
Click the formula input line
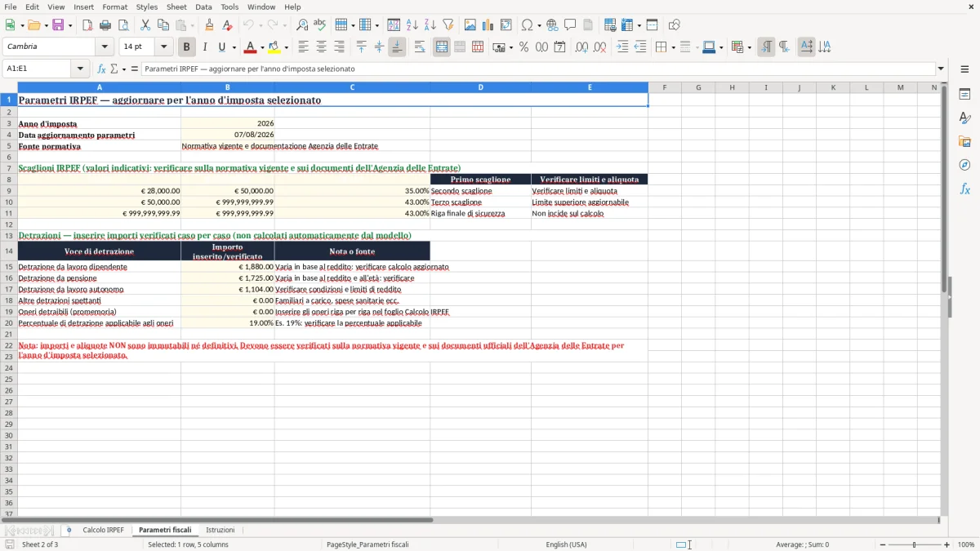(x=538, y=69)
